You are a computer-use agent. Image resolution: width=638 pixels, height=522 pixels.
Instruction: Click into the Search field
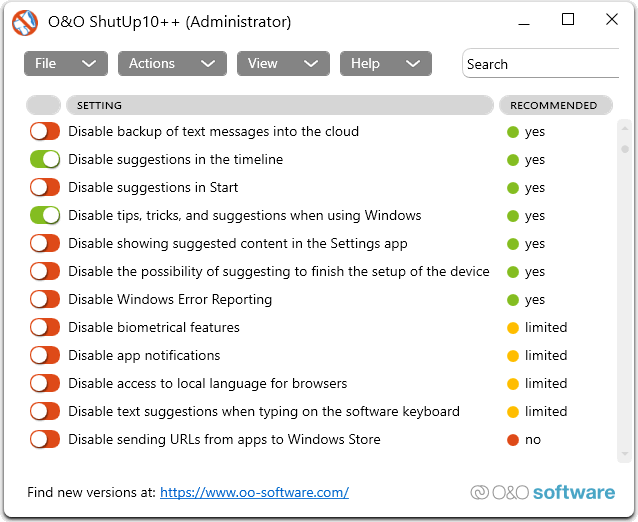(x=541, y=63)
